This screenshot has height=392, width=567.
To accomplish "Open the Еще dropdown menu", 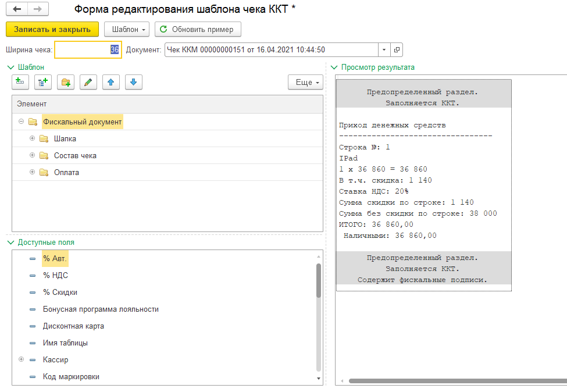I will (305, 82).
